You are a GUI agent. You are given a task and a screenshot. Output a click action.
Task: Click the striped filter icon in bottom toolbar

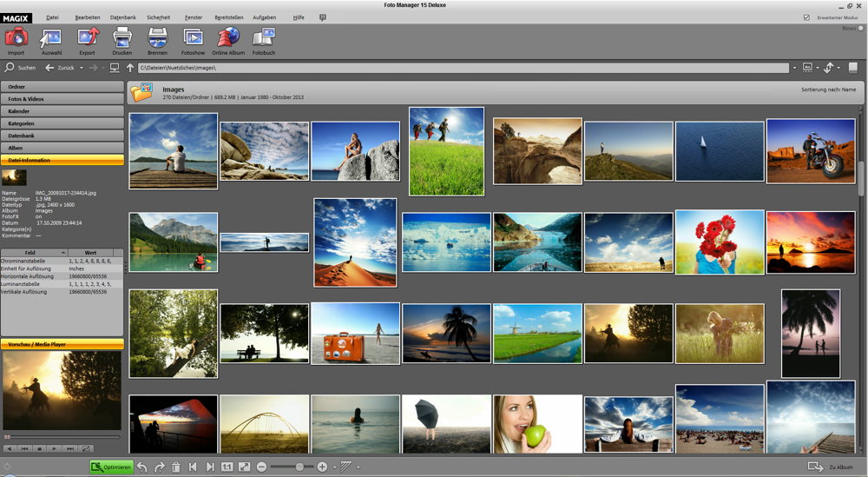tap(346, 467)
